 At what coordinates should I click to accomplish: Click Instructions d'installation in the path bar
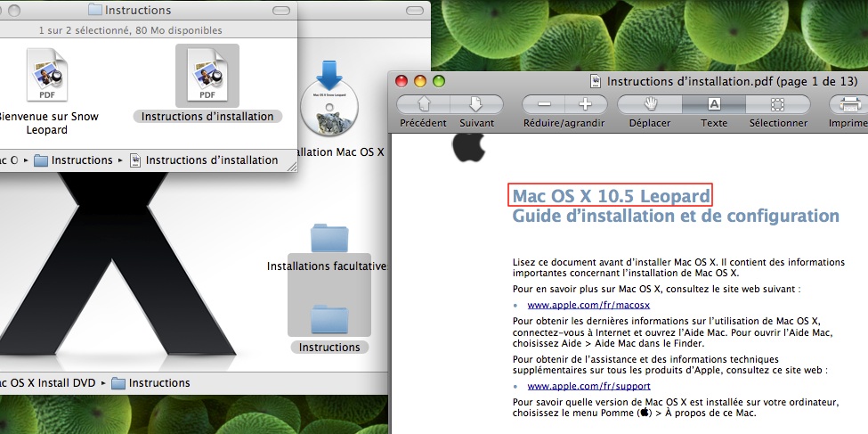(x=204, y=160)
